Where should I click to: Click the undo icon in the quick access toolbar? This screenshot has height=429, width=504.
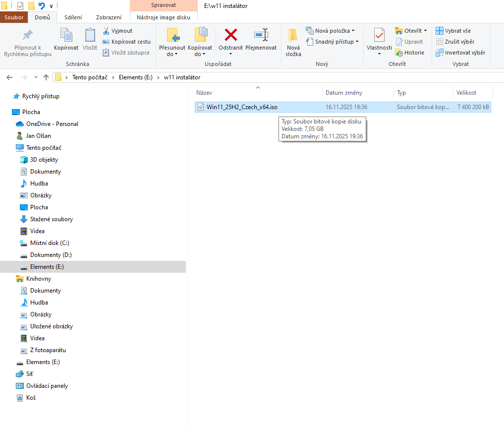pos(42,6)
